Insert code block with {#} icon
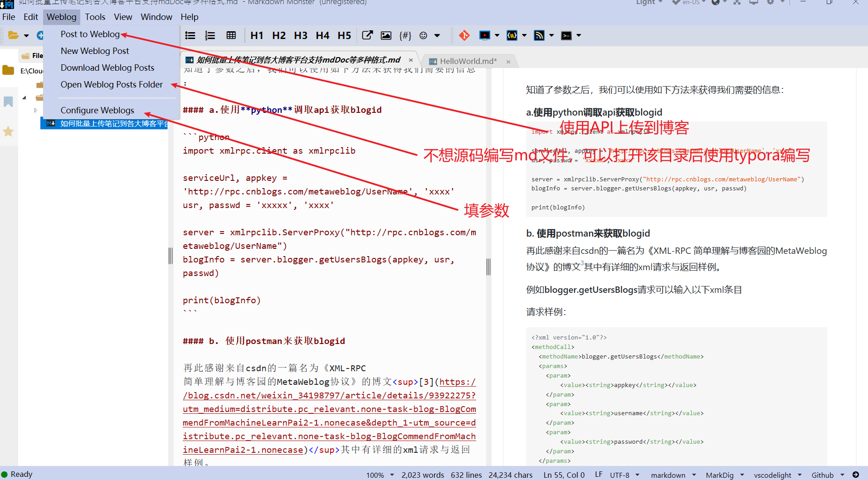 [x=405, y=35]
